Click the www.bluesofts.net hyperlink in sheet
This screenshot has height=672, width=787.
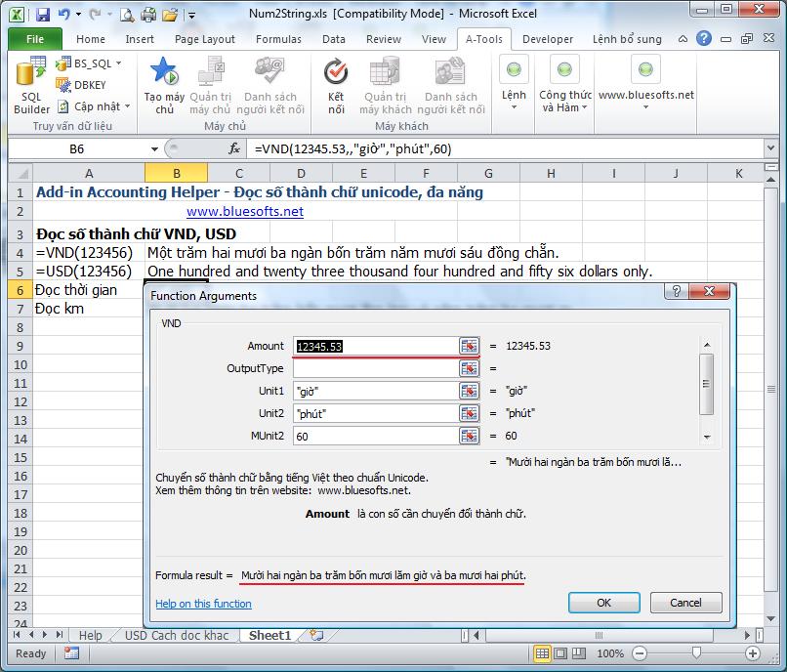pyautogui.click(x=244, y=212)
